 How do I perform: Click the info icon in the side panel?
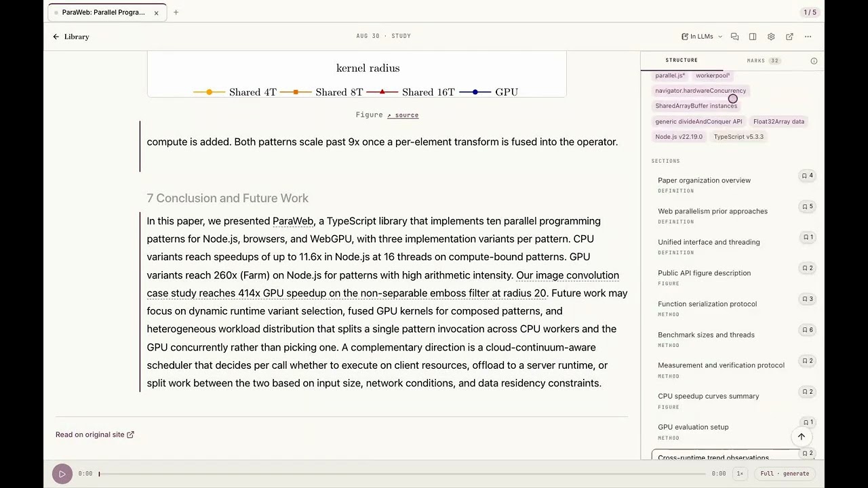click(814, 61)
